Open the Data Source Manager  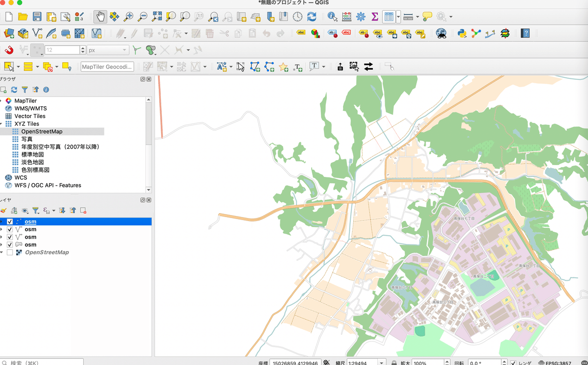point(8,33)
